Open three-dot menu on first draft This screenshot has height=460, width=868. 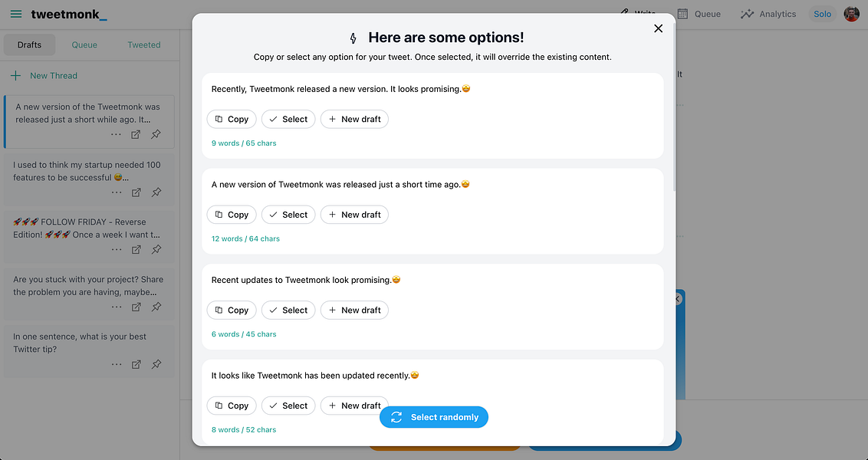pyautogui.click(x=116, y=134)
